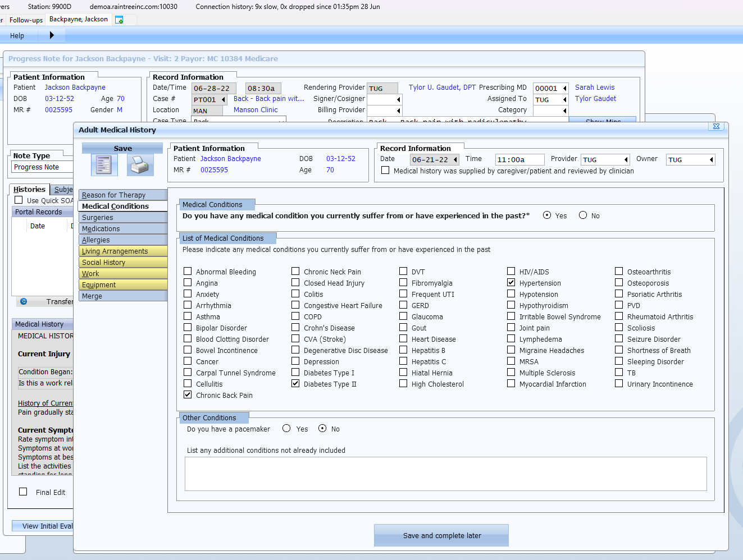Check the Glaucoma checkbox

[403, 316]
